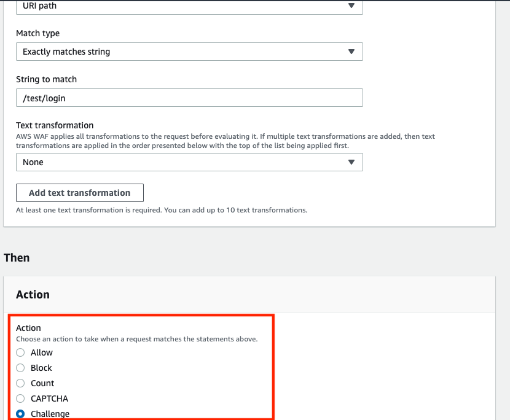The height and width of the screenshot is (420, 510).
Task: Click the CAPTCHA option label text
Action: tap(49, 399)
